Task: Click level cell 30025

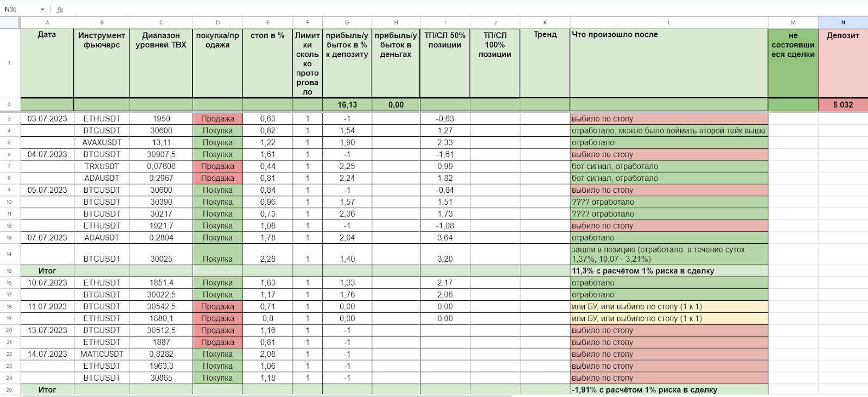Action: (161, 254)
